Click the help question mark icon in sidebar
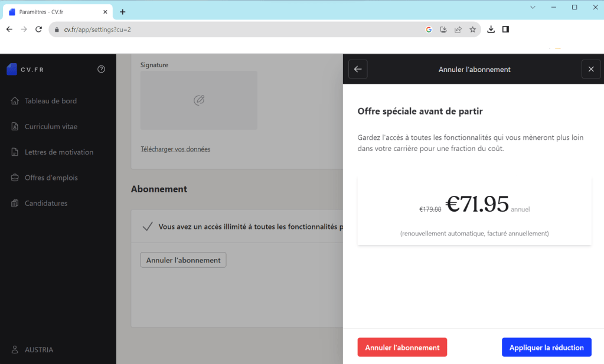The height and width of the screenshot is (364, 604). point(101,69)
